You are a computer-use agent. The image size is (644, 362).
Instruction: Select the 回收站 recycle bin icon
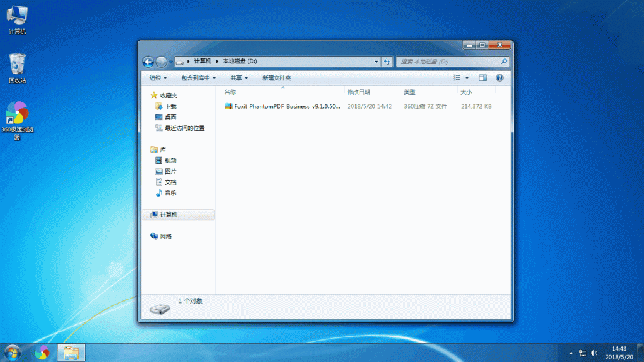tap(17, 69)
